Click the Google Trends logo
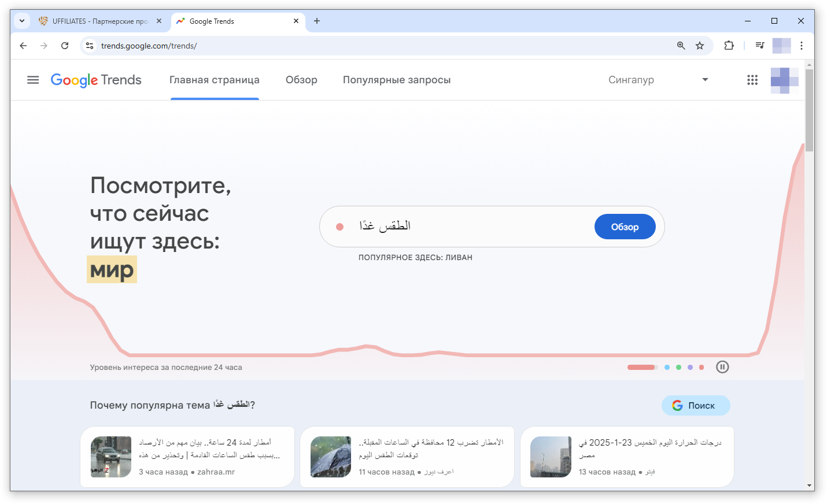This screenshot has width=827, height=504. 96,80
